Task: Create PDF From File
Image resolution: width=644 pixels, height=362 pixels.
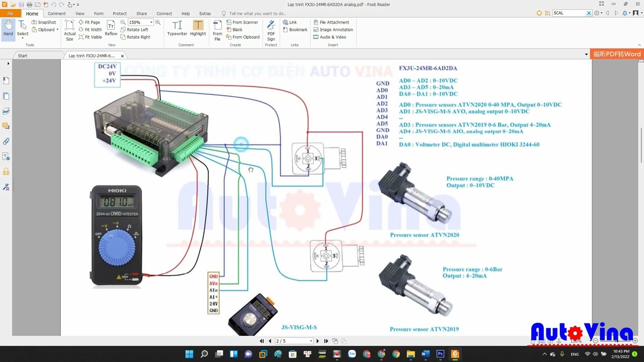Action: click(217, 30)
